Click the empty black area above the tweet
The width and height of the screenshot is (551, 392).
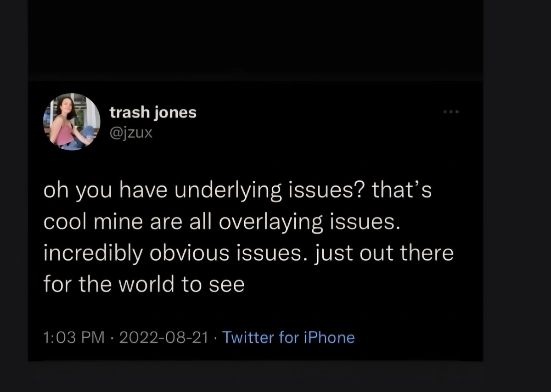click(255, 41)
